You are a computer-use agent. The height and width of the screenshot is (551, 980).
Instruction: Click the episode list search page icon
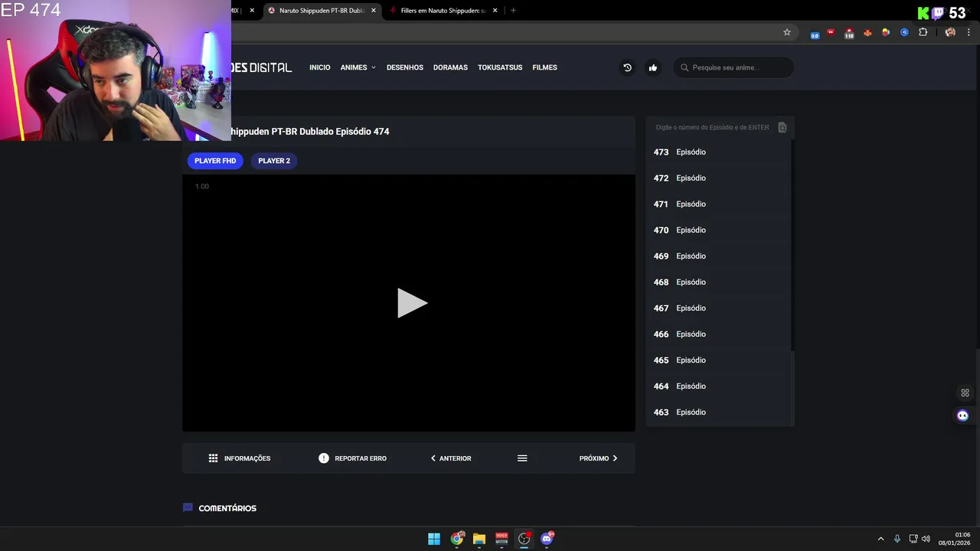tap(782, 127)
